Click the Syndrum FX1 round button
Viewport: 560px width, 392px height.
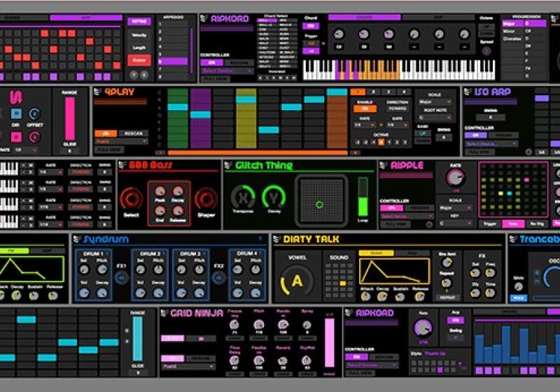[121, 277]
